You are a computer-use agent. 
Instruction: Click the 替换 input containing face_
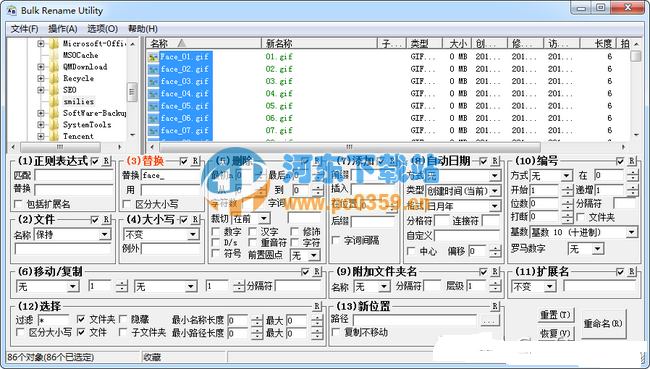pyautogui.click(x=170, y=176)
